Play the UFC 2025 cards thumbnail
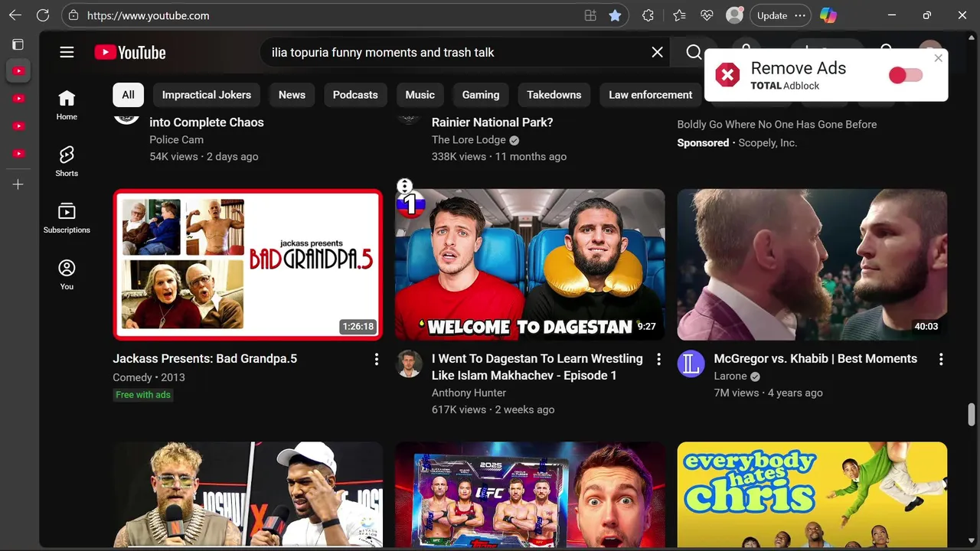This screenshot has width=980, height=551. tap(530, 494)
